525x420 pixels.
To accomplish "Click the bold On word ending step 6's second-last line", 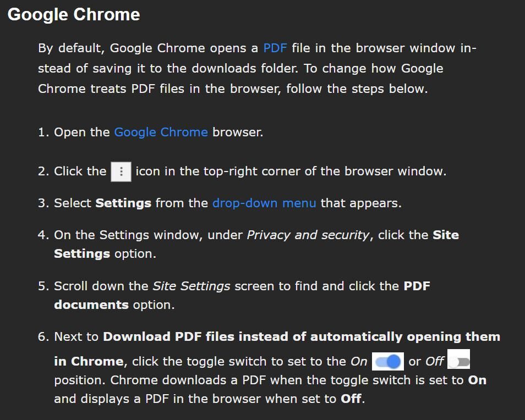I will (x=477, y=380).
